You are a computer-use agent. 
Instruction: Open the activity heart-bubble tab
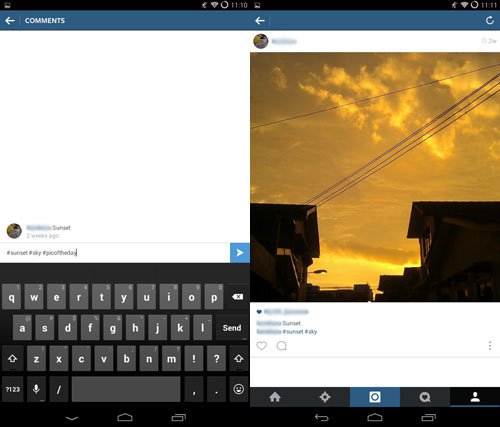pos(425,397)
